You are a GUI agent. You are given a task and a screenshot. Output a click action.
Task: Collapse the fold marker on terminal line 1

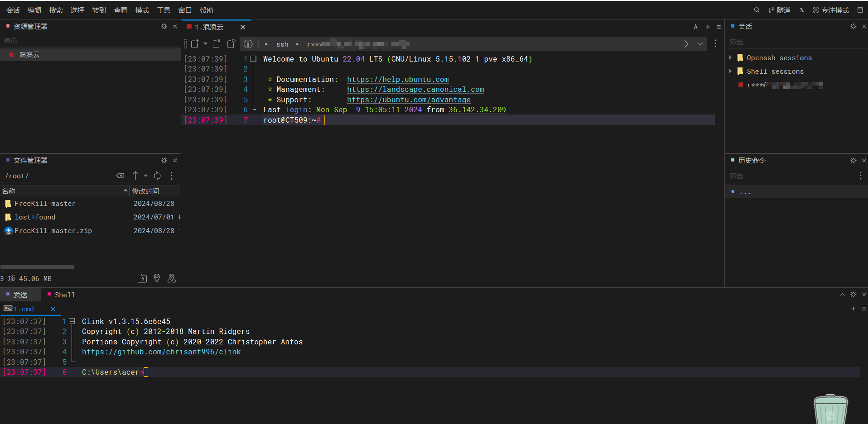254,59
